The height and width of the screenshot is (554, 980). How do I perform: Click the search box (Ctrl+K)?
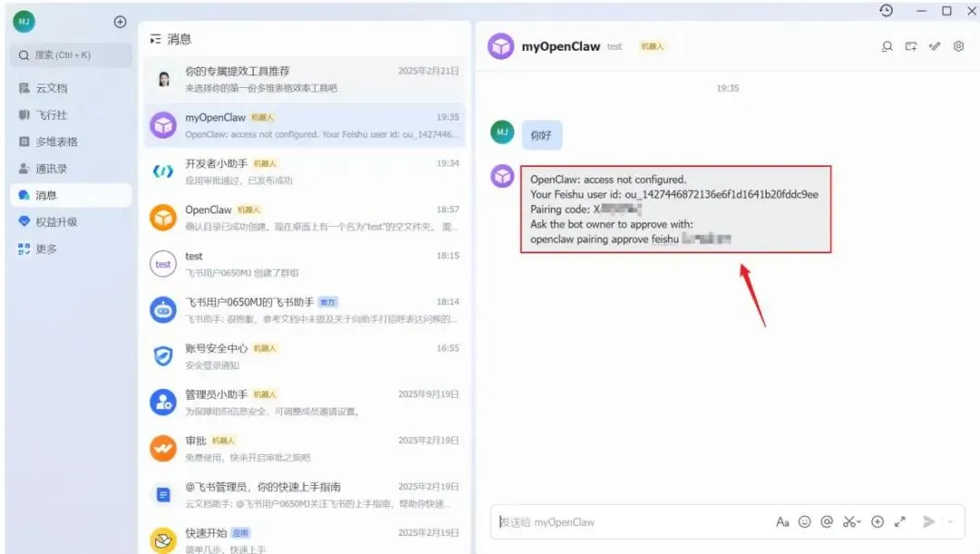tap(72, 55)
